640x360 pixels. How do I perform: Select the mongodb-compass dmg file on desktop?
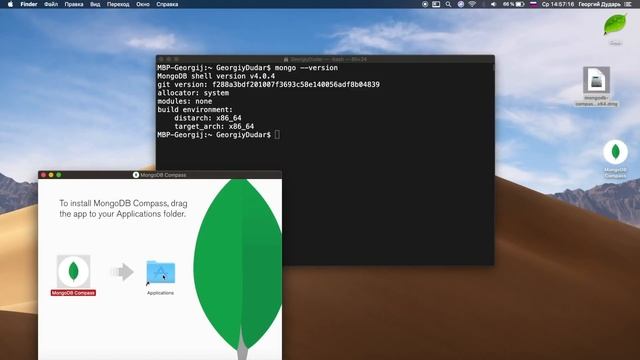coord(596,80)
